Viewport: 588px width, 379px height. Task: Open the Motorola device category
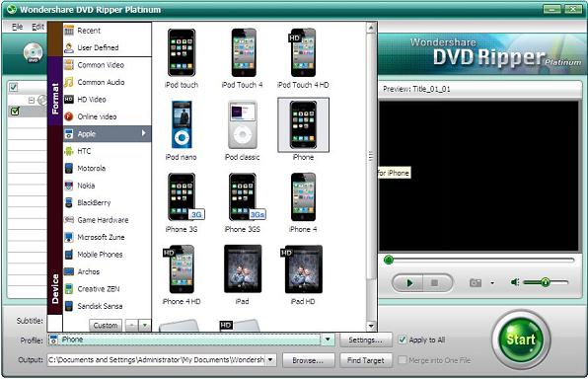pos(107,169)
